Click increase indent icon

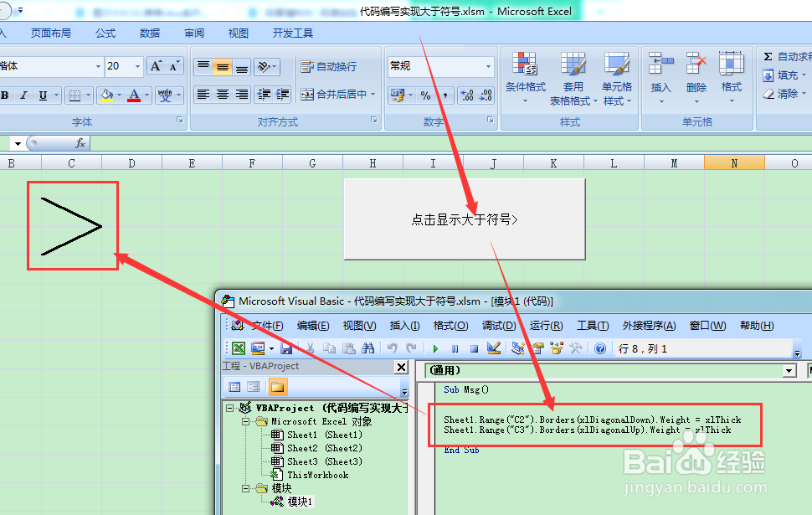pyautogui.click(x=283, y=95)
